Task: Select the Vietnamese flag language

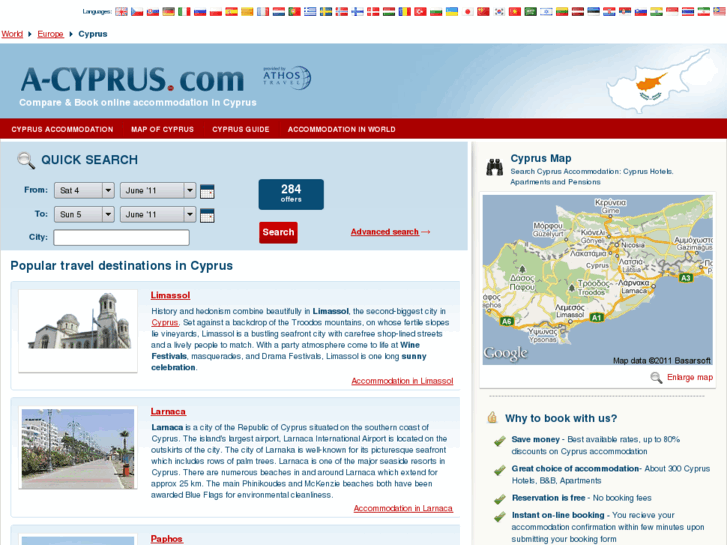Action: (515, 12)
